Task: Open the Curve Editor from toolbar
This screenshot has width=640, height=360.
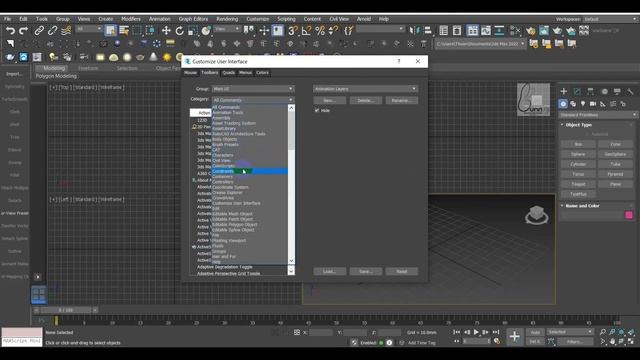Action: (x=486, y=31)
